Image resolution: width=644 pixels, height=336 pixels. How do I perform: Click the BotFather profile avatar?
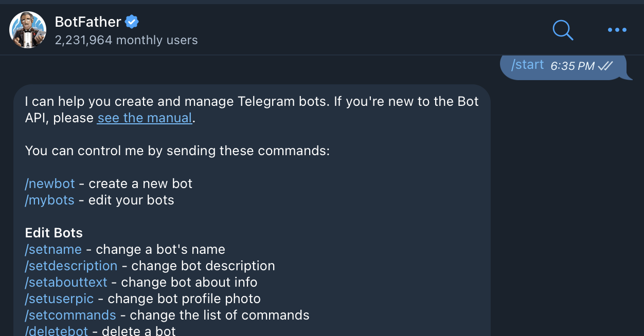(x=28, y=30)
